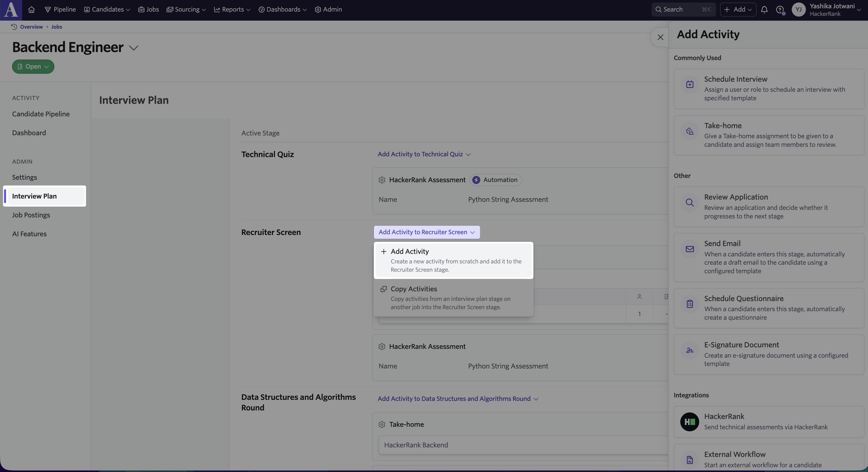Image resolution: width=868 pixels, height=472 pixels.
Task: Open the Reports menu in navigation
Action: coord(232,10)
